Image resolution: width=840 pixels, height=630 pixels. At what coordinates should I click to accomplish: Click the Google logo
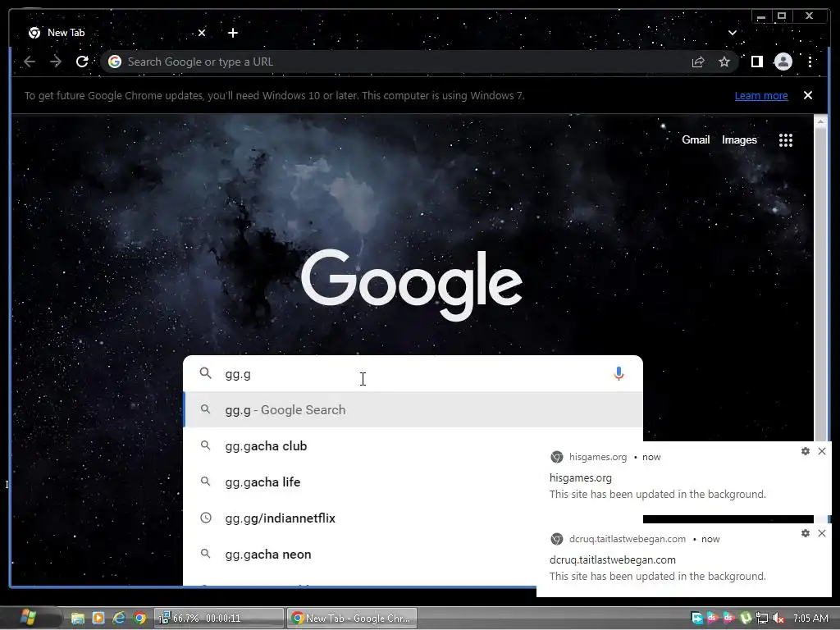tap(412, 285)
